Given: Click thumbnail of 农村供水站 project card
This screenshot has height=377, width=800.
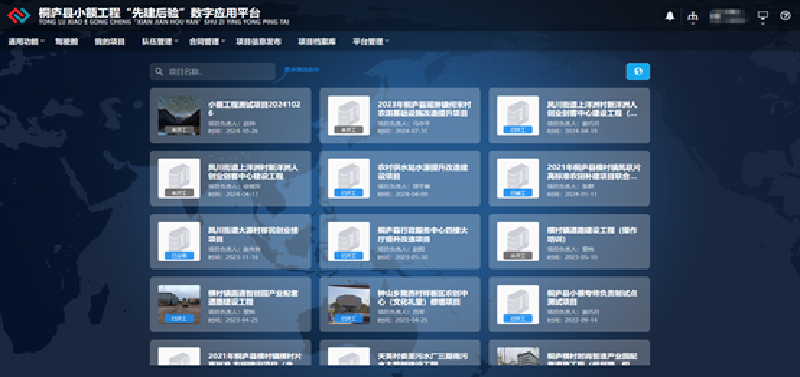Looking at the screenshot, I should (x=348, y=179).
